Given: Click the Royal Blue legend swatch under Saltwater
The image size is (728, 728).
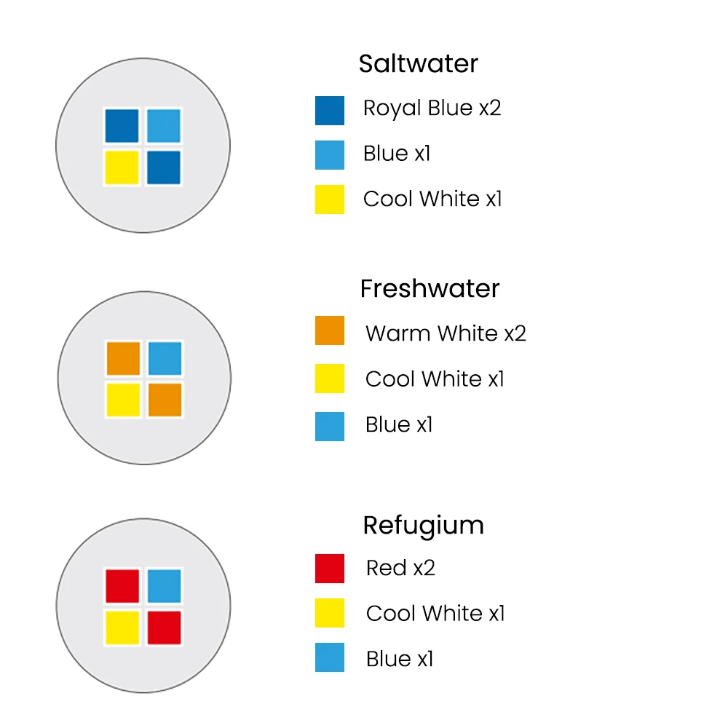Looking at the screenshot, I should click(330, 110).
